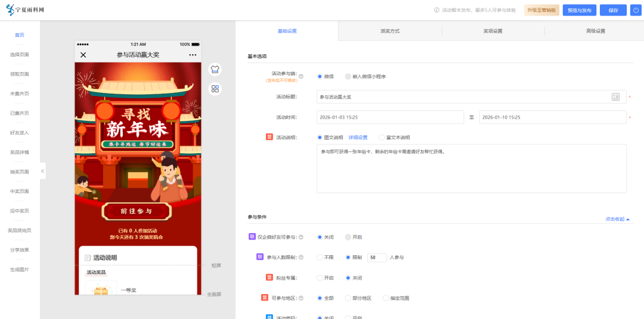Open end date picker 2026-01-10 15:25
Screen dimensions: 644x319
[x=553, y=117]
